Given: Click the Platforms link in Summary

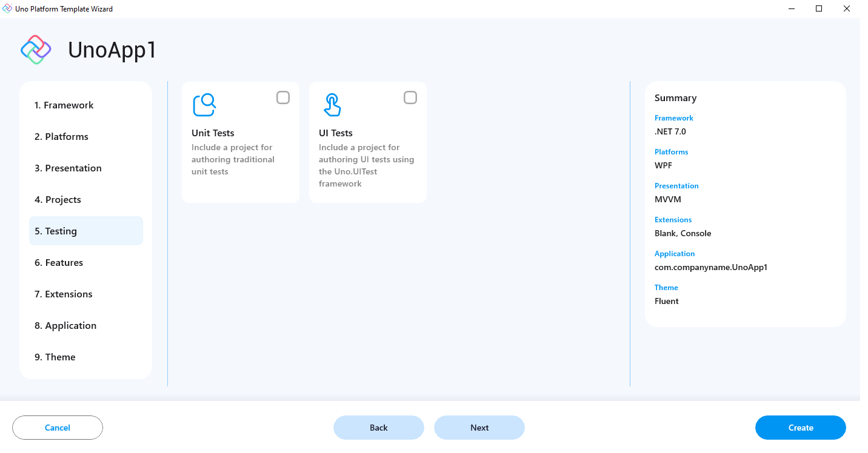Looking at the screenshot, I should pyautogui.click(x=672, y=152).
